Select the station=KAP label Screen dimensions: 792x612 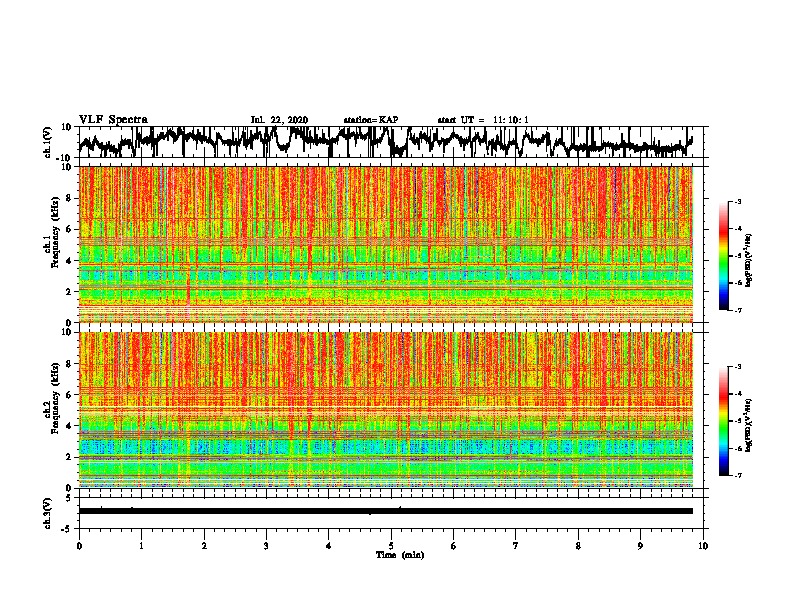(x=371, y=120)
